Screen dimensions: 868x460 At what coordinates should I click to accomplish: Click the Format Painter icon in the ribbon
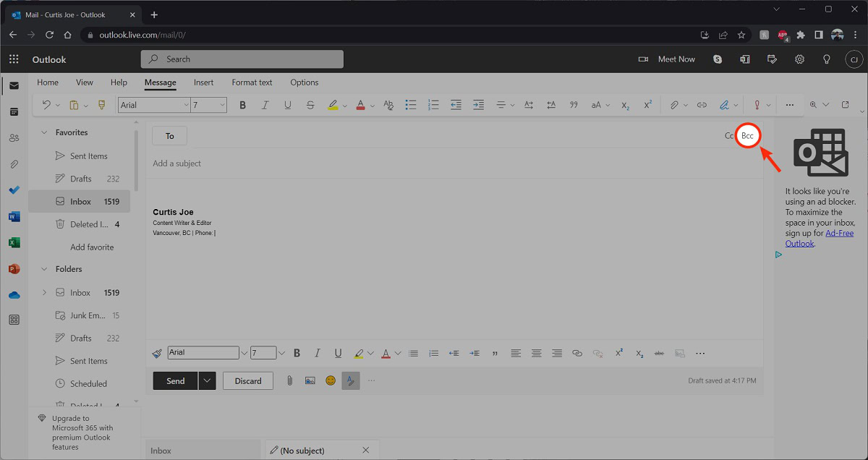[101, 105]
